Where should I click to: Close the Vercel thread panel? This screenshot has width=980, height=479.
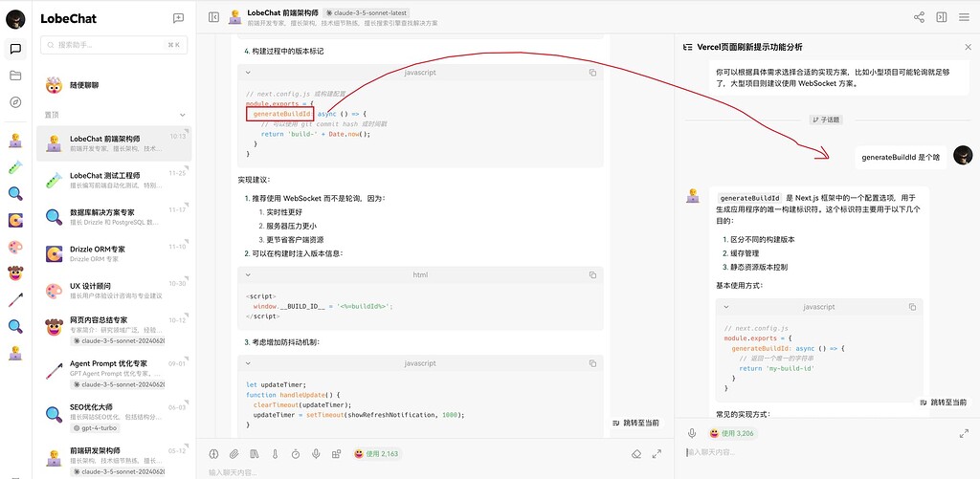click(969, 47)
